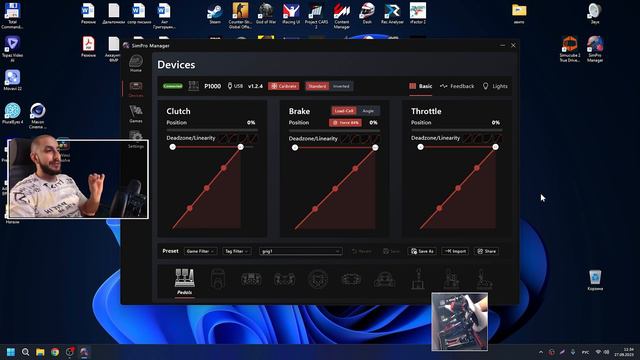The width and height of the screenshot is (640, 360).
Task: Open the Recycle Bin on desktop
Action: pyautogui.click(x=595, y=280)
